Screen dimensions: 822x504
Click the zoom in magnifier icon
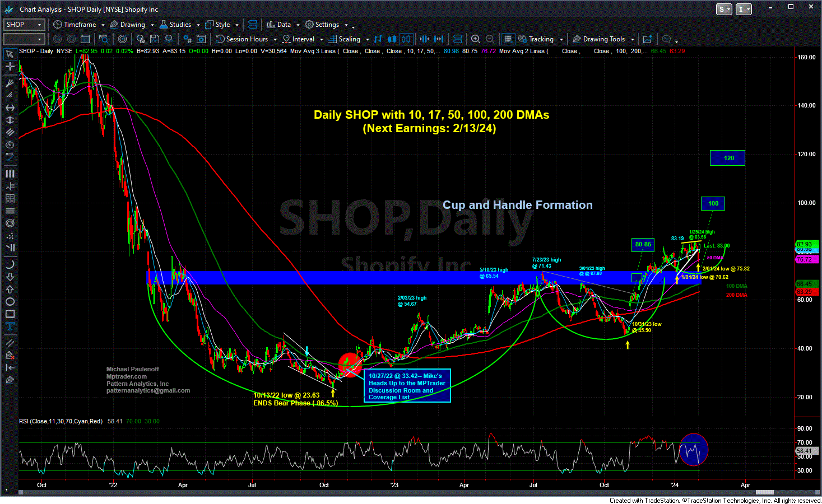coord(475,39)
